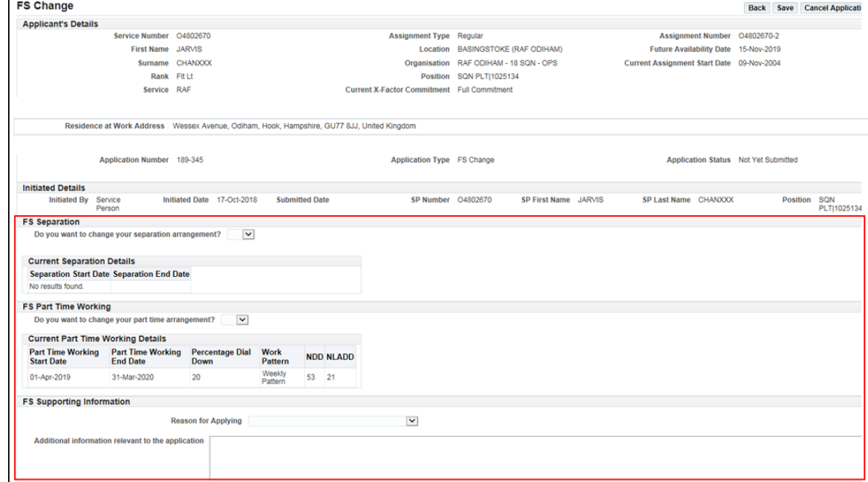Click the Back button
This screenshot has width=868, height=482.
tap(757, 7)
